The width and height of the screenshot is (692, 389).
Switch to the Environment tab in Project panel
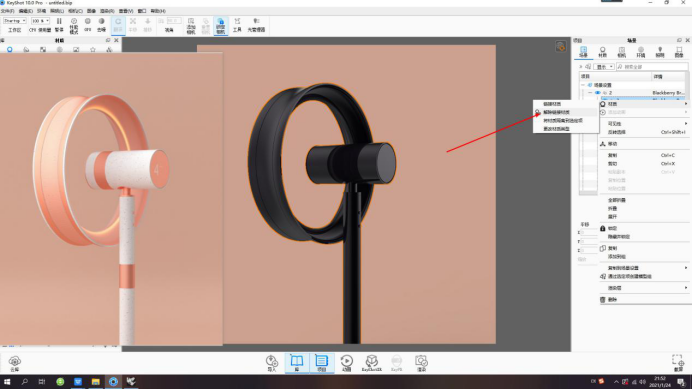(641, 52)
